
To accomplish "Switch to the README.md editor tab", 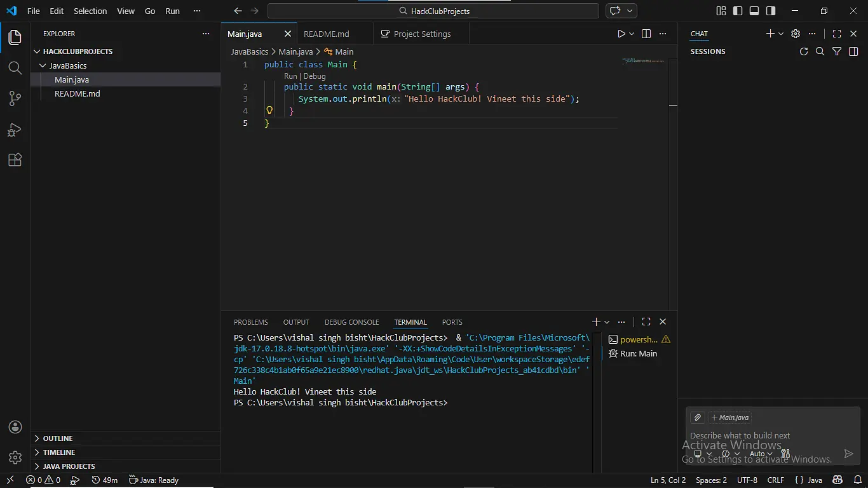I will [327, 33].
